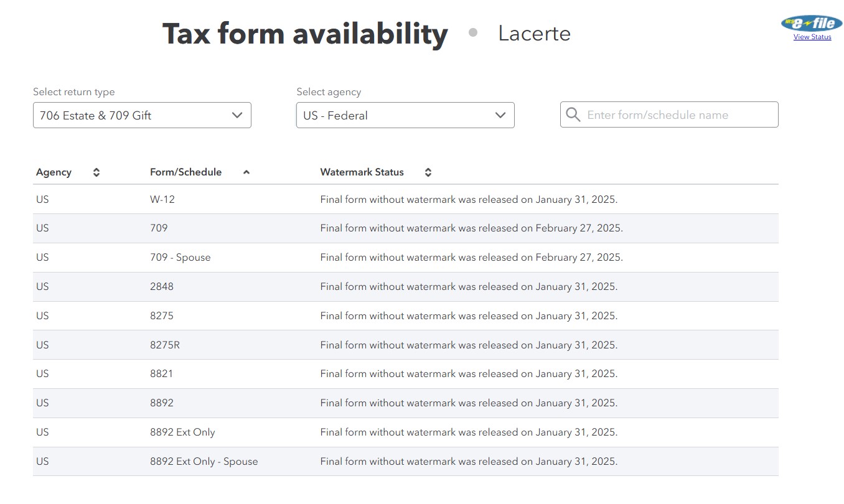Click the e-file logo in the top corner
The width and height of the screenshot is (844, 504).
point(810,22)
